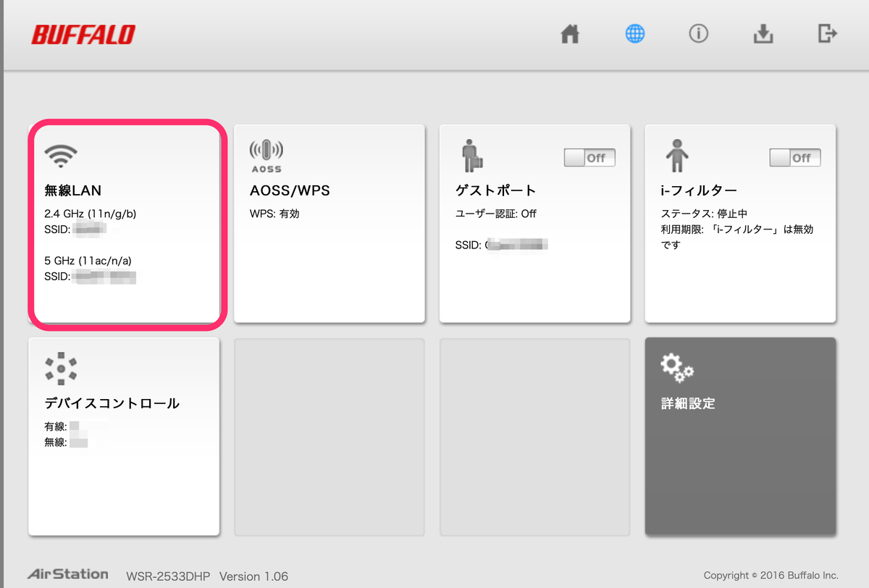Viewport: 869px width, 588px height.
Task: Open the download/update tray icon
Action: (x=763, y=34)
